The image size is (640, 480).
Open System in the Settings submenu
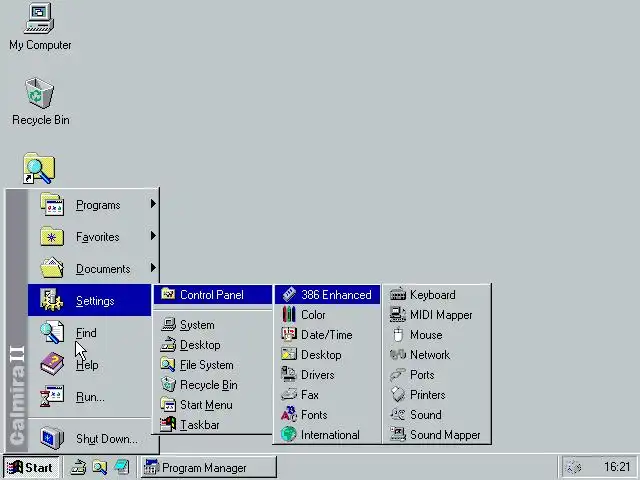tap(213, 324)
